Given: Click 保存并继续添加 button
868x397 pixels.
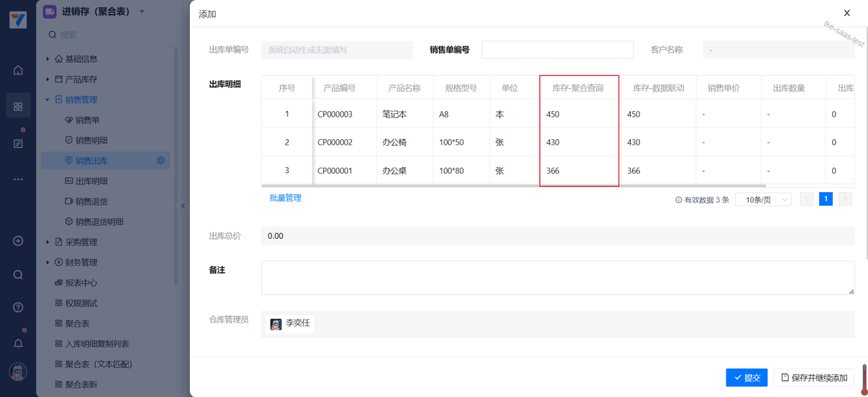Looking at the screenshot, I should coord(814,377).
